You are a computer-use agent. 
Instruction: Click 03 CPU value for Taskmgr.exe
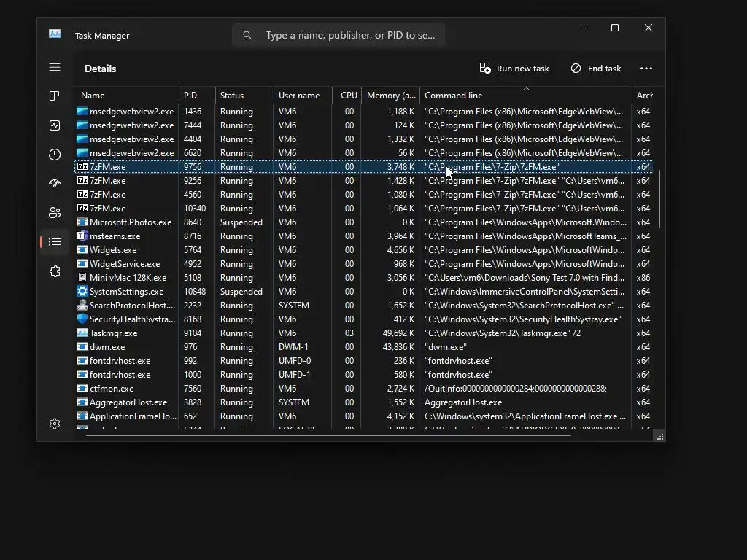point(349,332)
